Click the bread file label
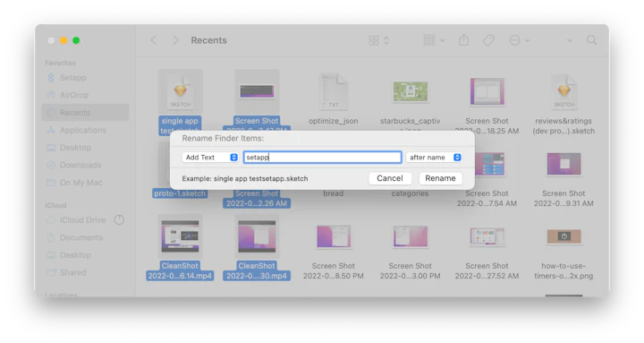Viewport: 644px width, 343px height. coord(334,193)
